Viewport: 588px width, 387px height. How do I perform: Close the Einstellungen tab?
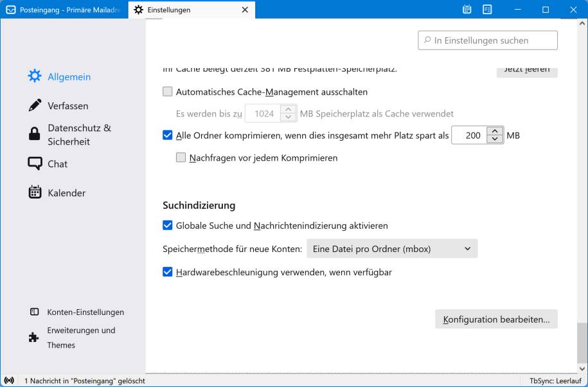click(x=245, y=10)
